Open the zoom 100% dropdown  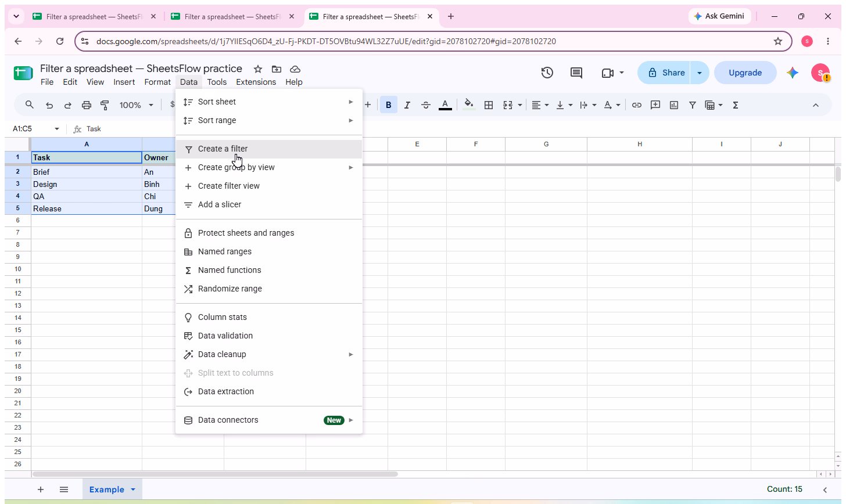pyautogui.click(x=136, y=105)
